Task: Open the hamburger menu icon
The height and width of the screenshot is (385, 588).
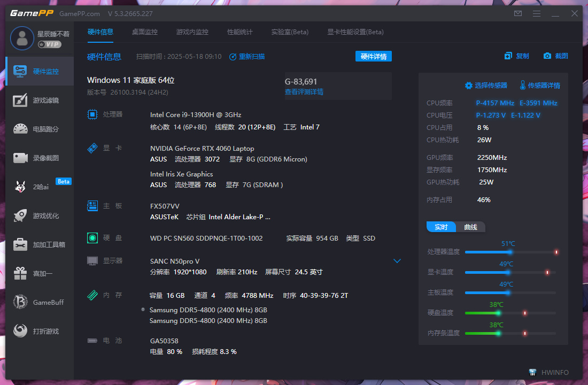Action: [x=537, y=13]
